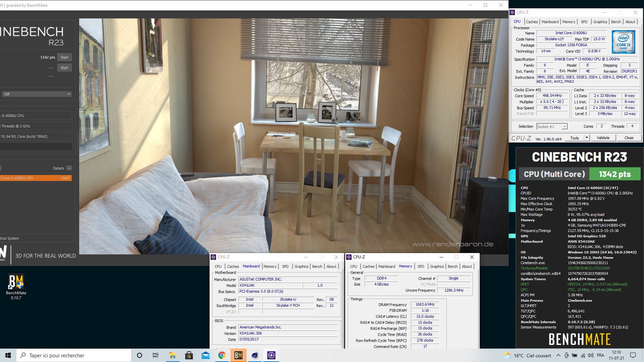
Task: Open Bench tab in Memory CPU-Z window
Action: coord(452,266)
